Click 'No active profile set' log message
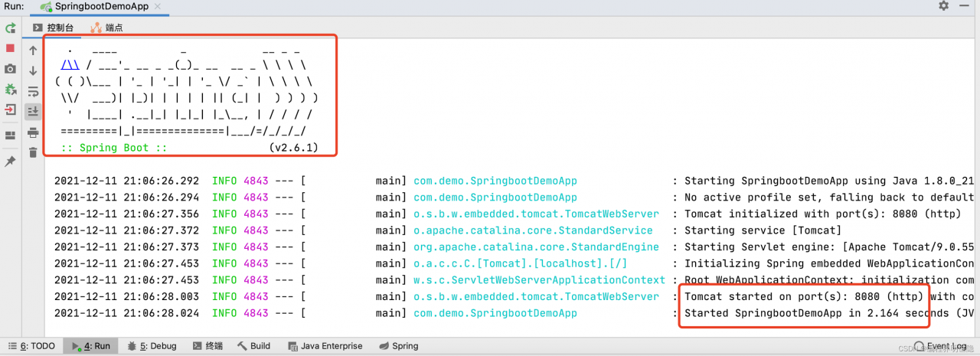This screenshot has width=980, height=356. tap(831, 198)
